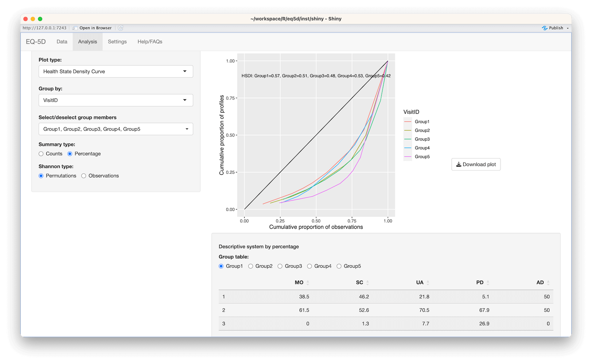This screenshot has width=592, height=364.
Task: Click the download icon inside Download plot
Action: [459, 164]
